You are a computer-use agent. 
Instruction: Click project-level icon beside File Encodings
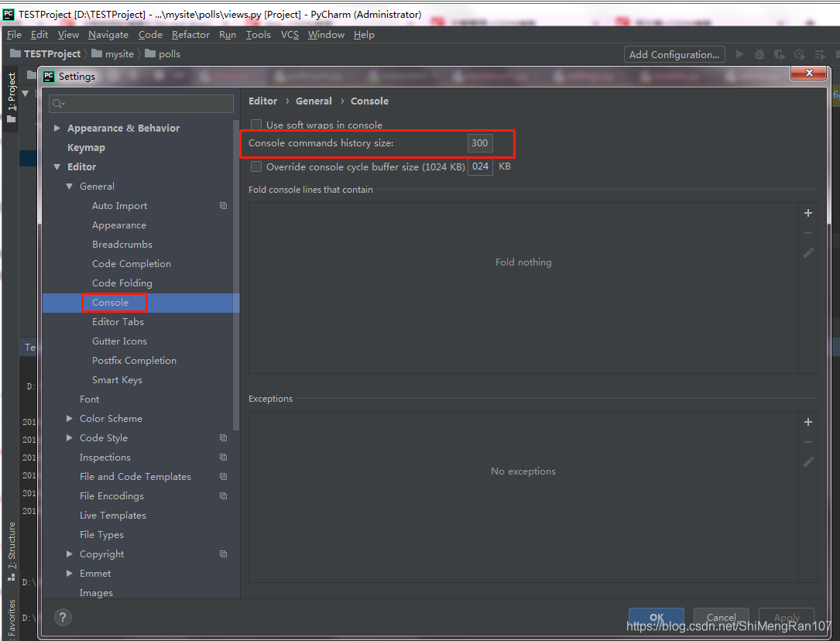click(x=224, y=496)
